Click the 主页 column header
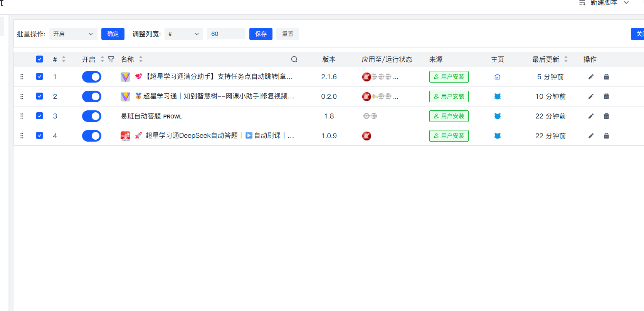This screenshot has height=311, width=644. click(x=498, y=59)
